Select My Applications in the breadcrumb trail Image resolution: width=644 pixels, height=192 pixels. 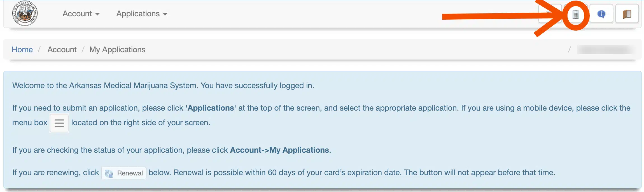coord(117,50)
